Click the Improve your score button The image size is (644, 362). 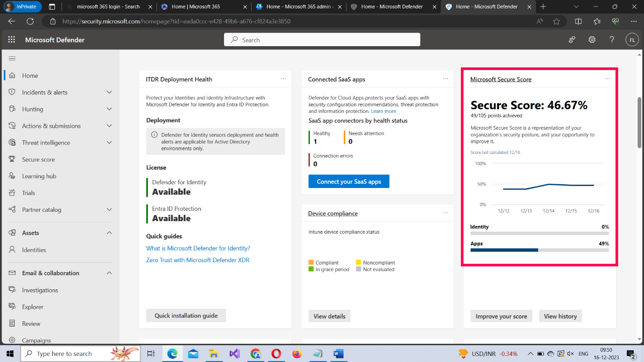pyautogui.click(x=501, y=316)
